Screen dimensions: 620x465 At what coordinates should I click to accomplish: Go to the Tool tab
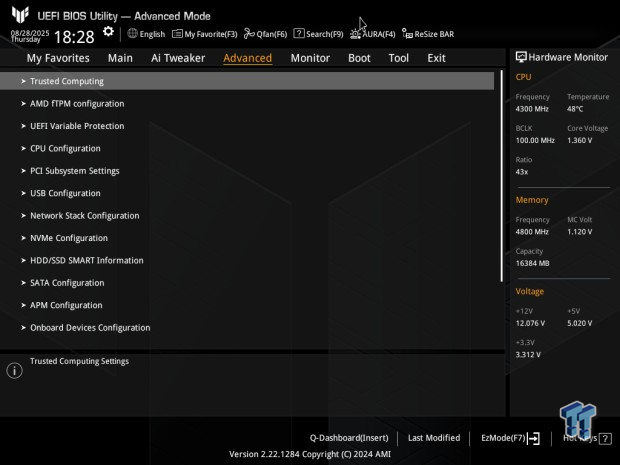click(x=399, y=58)
